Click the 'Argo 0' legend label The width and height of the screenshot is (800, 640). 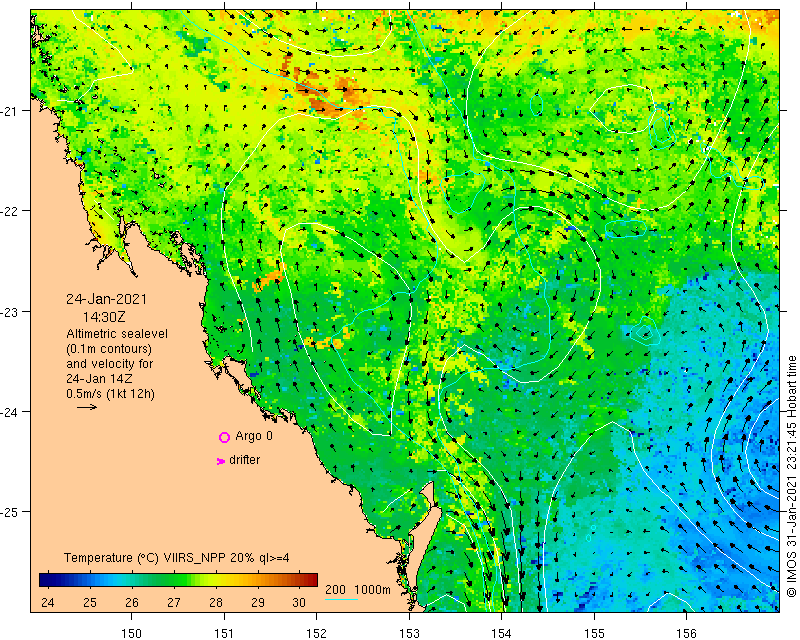(x=254, y=436)
